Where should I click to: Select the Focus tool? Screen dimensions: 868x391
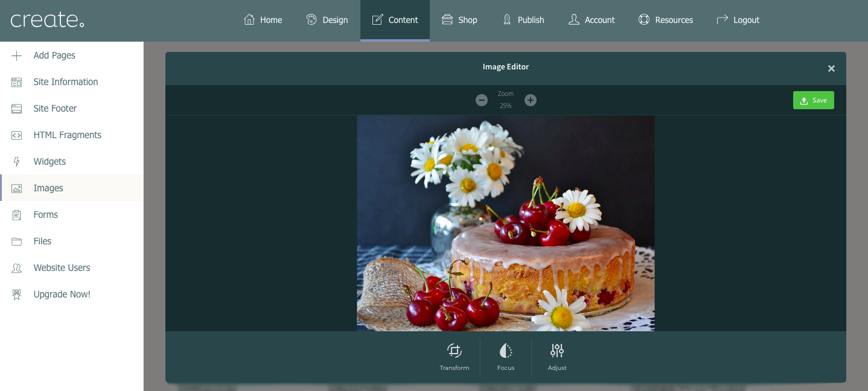pos(506,357)
